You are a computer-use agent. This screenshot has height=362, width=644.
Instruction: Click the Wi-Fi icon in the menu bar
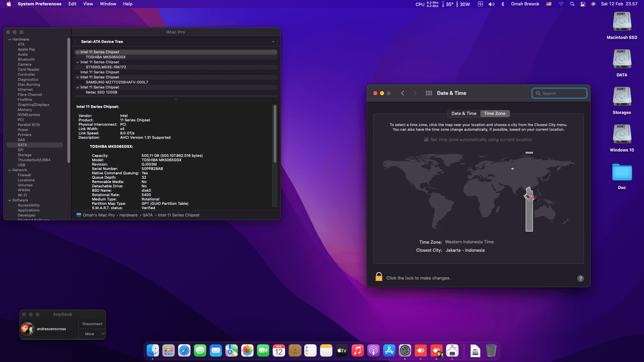click(561, 4)
